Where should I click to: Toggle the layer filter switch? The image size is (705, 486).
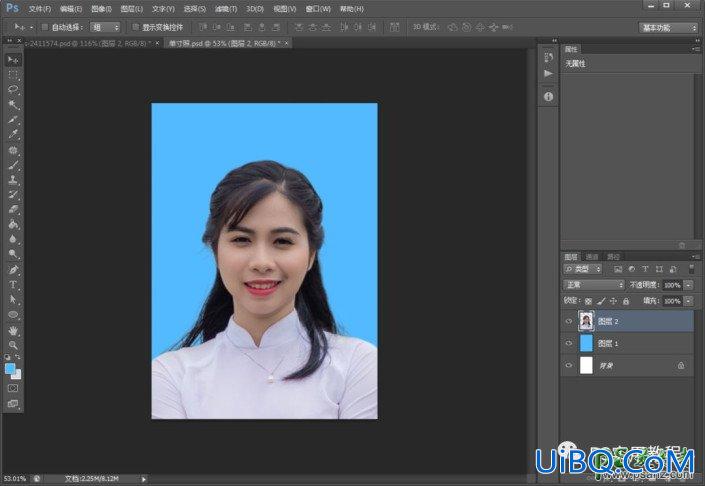tap(691, 269)
